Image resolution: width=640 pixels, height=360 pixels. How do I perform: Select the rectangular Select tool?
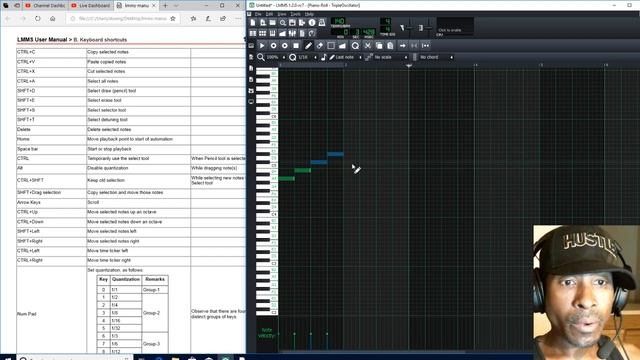point(331,46)
